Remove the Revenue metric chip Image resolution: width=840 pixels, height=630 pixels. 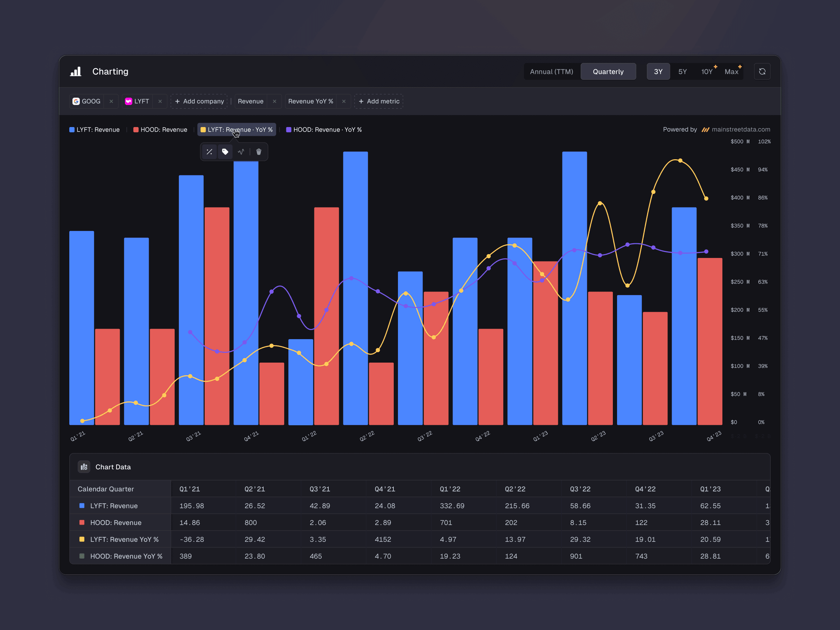pyautogui.click(x=274, y=101)
